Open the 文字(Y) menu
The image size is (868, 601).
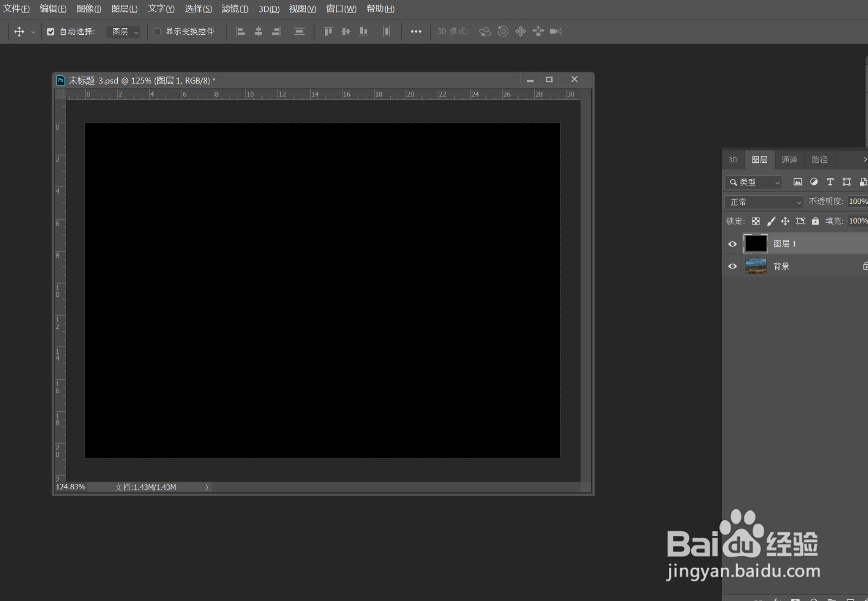161,9
